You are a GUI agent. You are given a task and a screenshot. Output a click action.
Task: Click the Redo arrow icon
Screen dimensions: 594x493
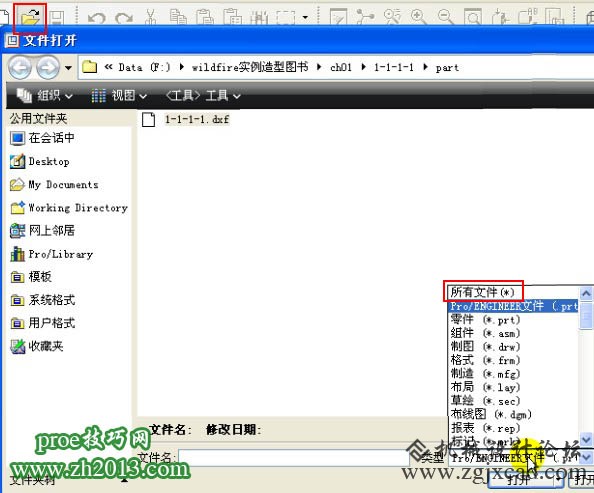point(124,18)
